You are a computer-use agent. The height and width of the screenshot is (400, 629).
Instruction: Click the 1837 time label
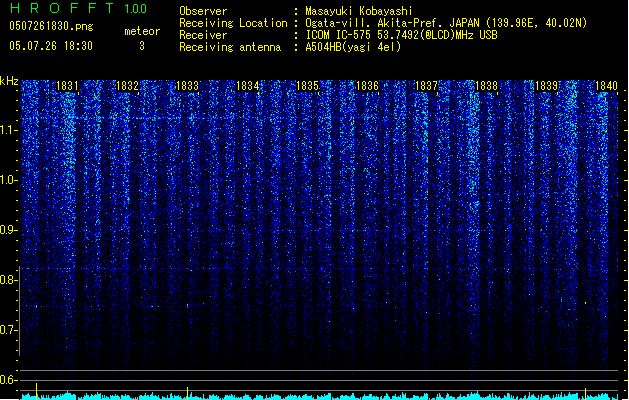pyautogui.click(x=426, y=85)
